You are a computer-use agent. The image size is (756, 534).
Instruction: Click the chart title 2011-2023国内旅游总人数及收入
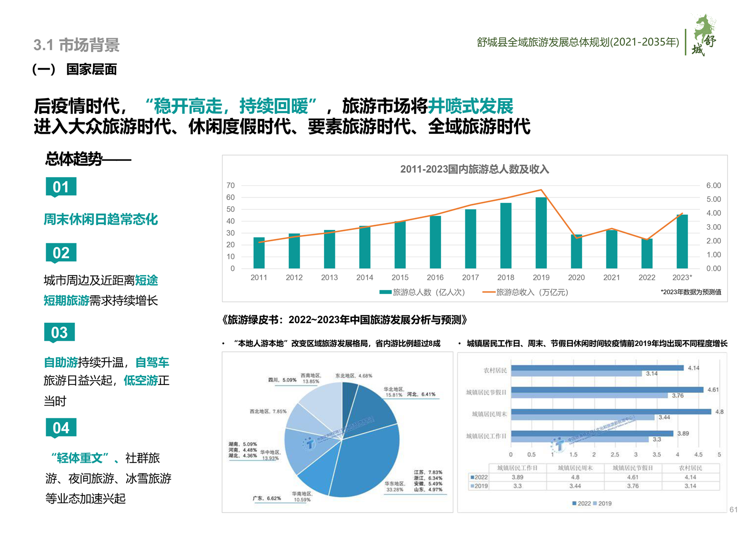pos(474,169)
